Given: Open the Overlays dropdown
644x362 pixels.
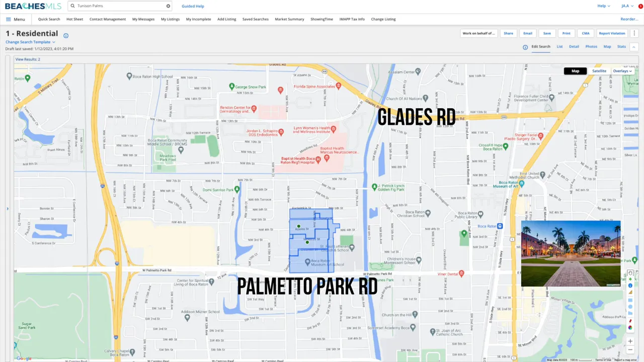Looking at the screenshot, I should pos(622,71).
